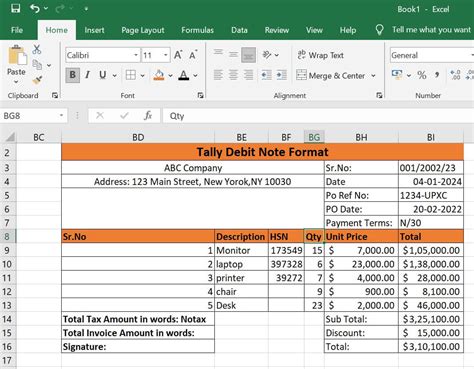
Task: Click the Merge & Center button
Action: click(331, 76)
